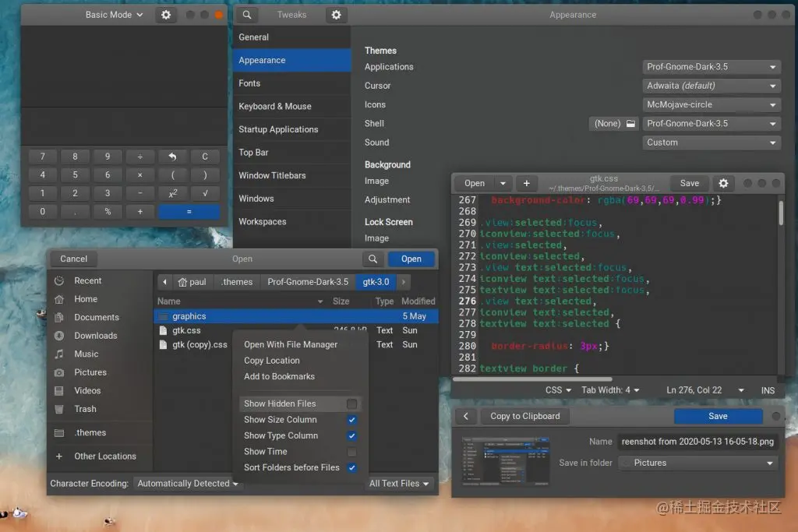Open the Character Encoding dropdown
Image resolution: width=798 pixels, height=532 pixels.
[x=188, y=484]
